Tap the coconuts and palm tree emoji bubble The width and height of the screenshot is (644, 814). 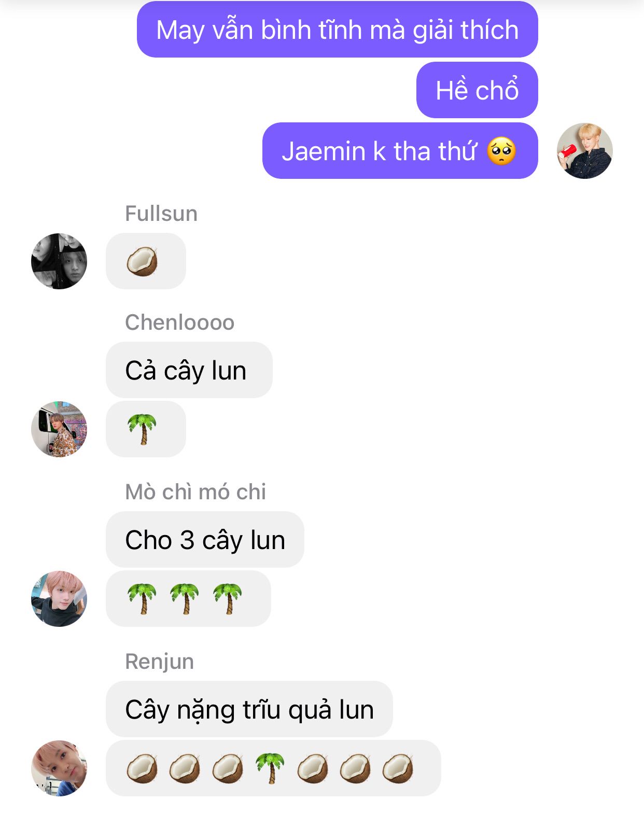click(x=273, y=768)
